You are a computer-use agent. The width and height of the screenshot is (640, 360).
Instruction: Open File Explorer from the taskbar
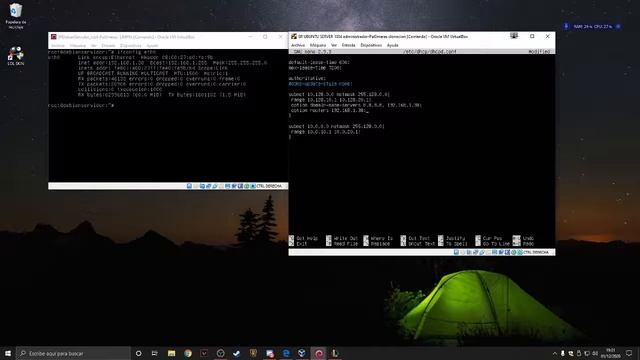click(x=171, y=353)
